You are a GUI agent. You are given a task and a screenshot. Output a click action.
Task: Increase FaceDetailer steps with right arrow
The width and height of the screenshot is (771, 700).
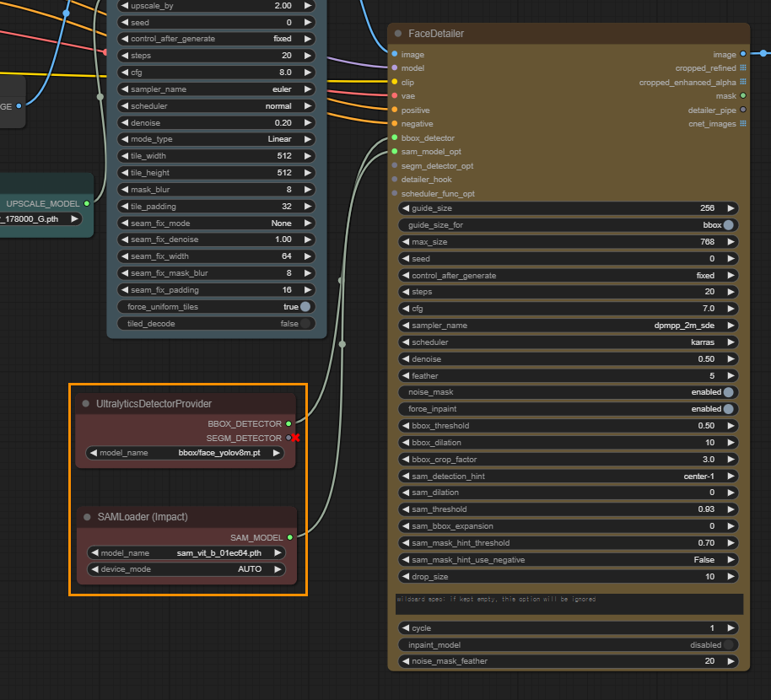[x=731, y=292]
